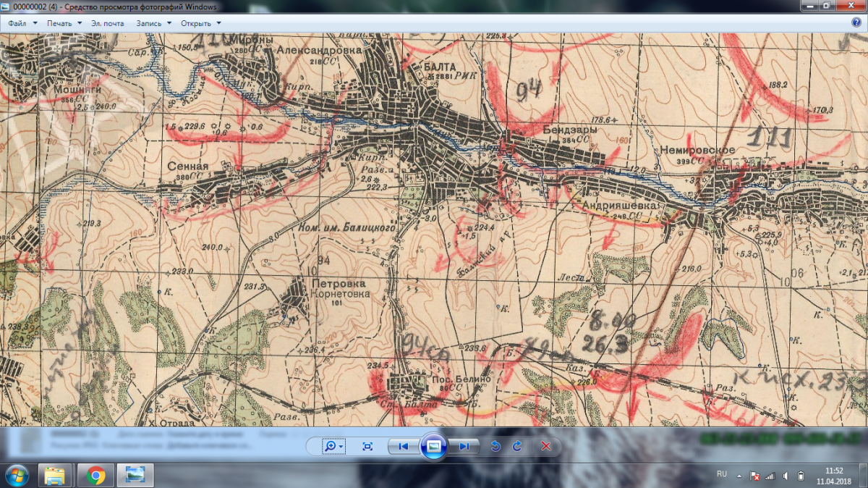Expand the Открыть dropdown menu
The image size is (868, 488).
pos(201,23)
